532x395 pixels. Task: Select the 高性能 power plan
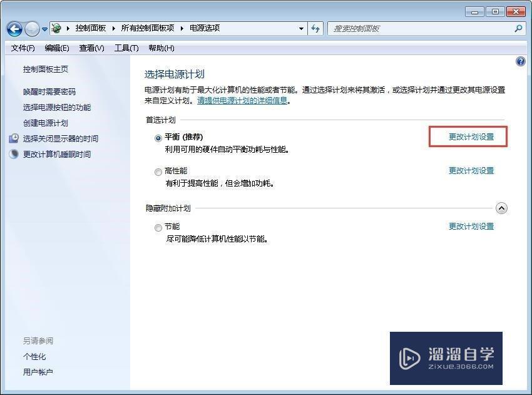[x=158, y=172]
